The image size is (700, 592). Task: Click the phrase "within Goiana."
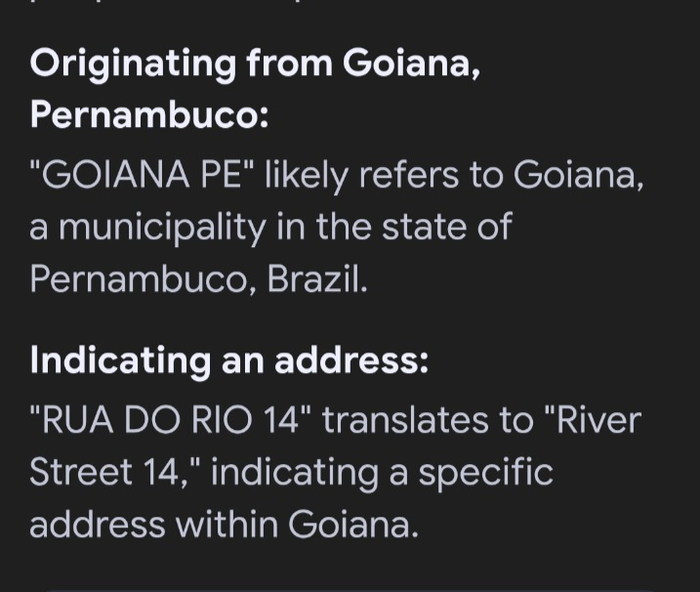(297, 524)
